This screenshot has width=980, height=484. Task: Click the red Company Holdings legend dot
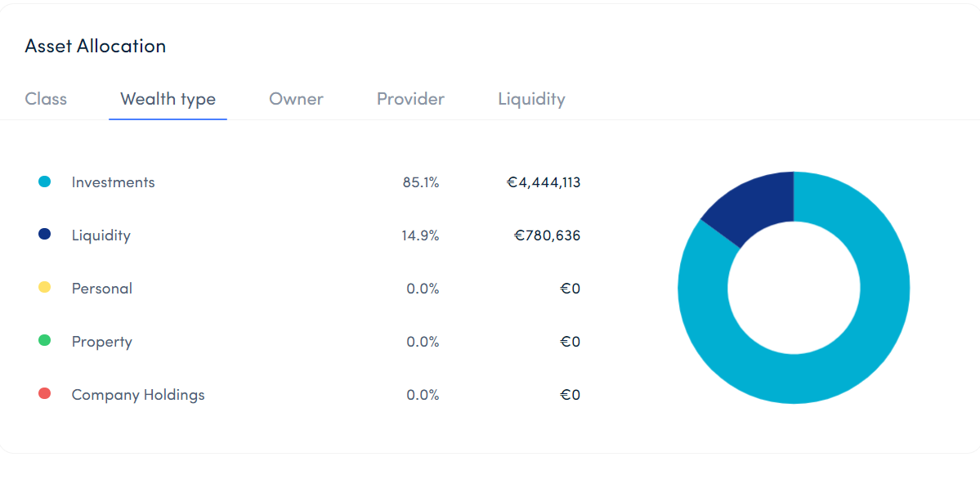coord(45,394)
